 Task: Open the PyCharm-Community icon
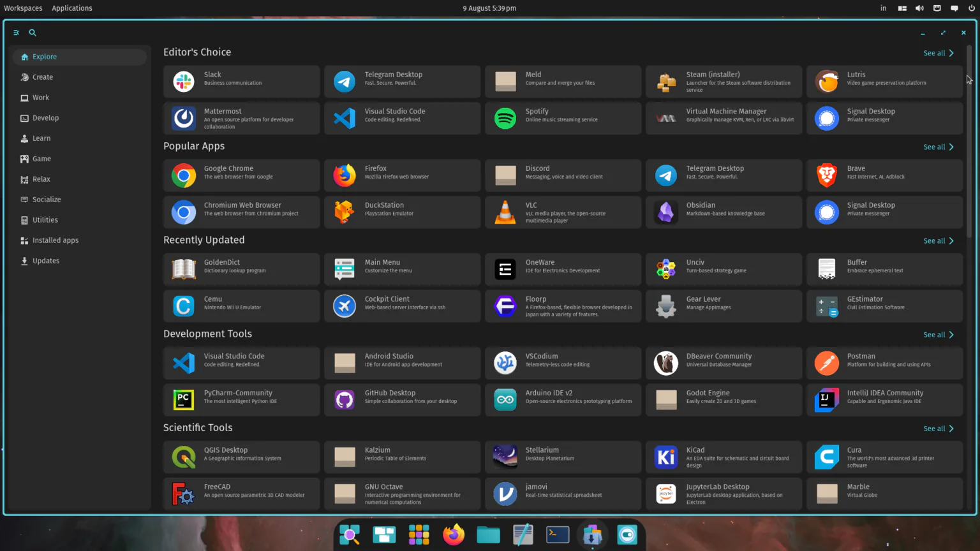tap(184, 400)
